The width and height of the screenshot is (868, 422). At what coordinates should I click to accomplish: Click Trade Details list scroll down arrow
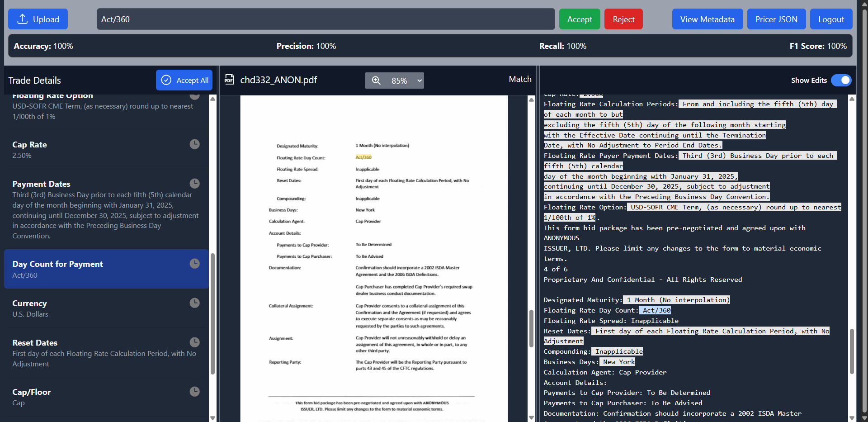point(212,418)
